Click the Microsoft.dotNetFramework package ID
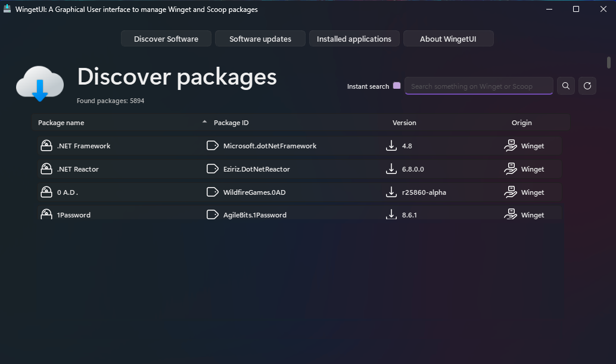Screen dimensions: 616x364 coord(270,146)
